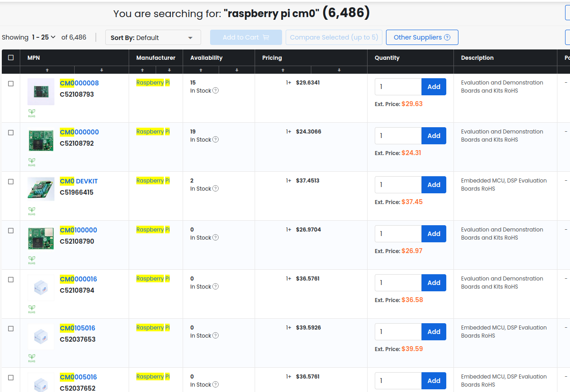
Task: Expand the Showing 1 - 25 results selector
Action: (x=44, y=37)
